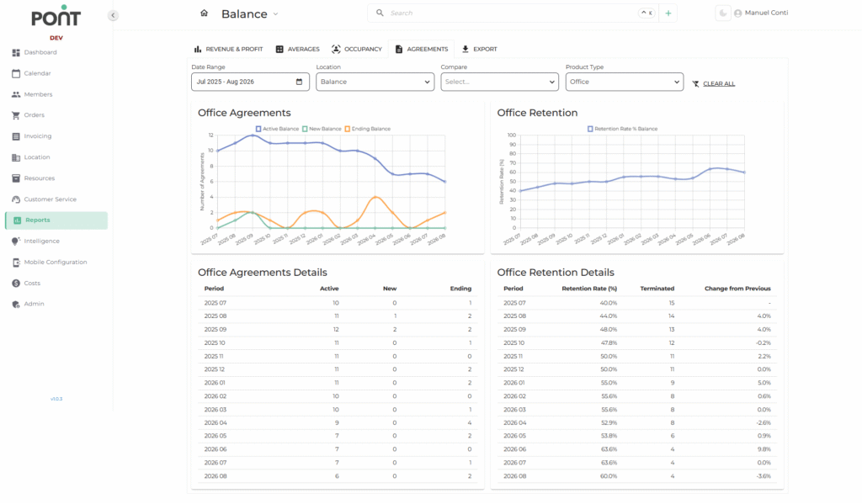Expand the Product Type Office dropdown

click(624, 82)
